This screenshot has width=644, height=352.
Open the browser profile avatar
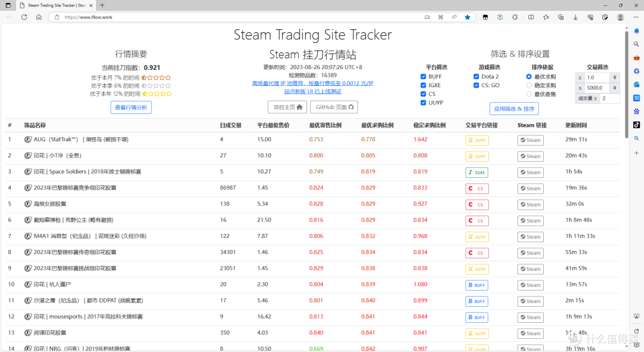click(620, 17)
